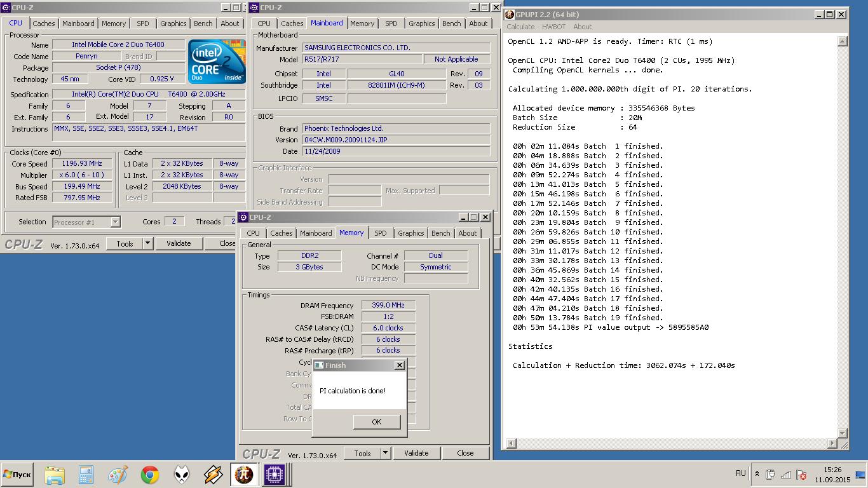The image size is (868, 488).
Task: Click title icon of the leftmost CPU-Z window
Action: coord(6,8)
